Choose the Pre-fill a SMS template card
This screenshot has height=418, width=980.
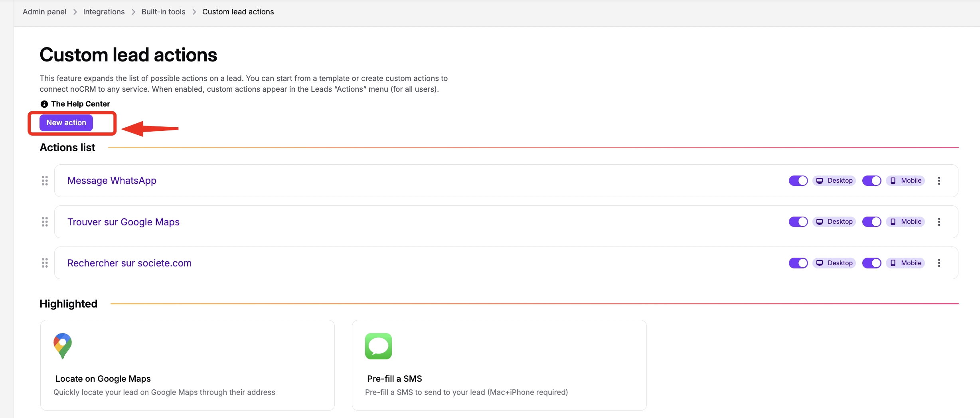(499, 365)
